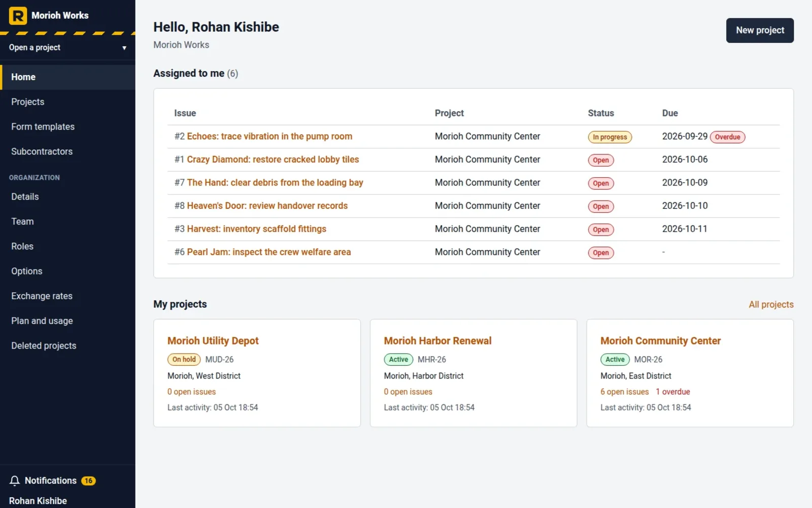Open issue Pearl Jam: inspect crew welfare area

268,252
